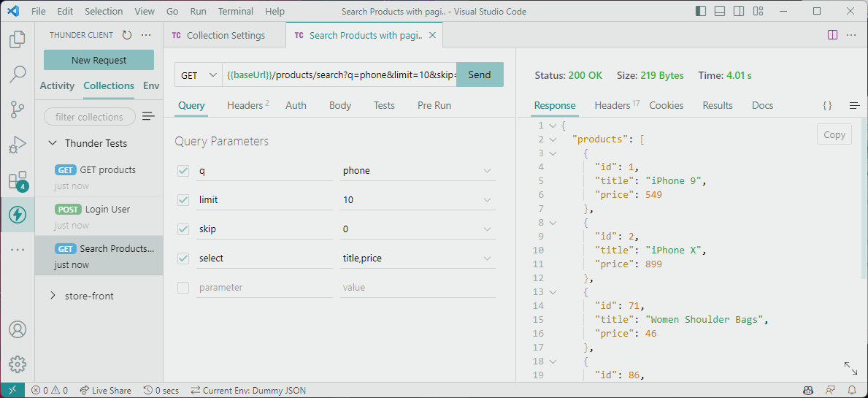Toggle the panel layout icon
868x398 pixels.
pos(720,11)
